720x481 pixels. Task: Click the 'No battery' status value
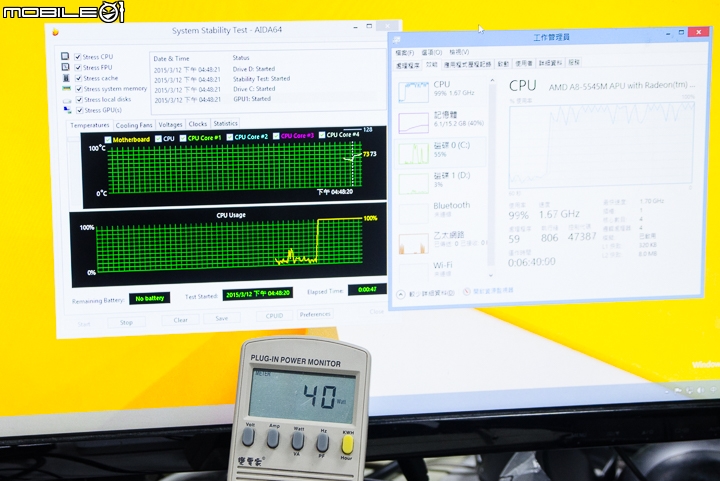point(150,298)
